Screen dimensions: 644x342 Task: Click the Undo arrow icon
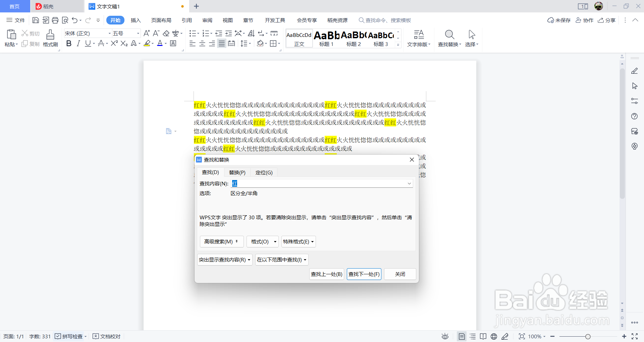74,20
